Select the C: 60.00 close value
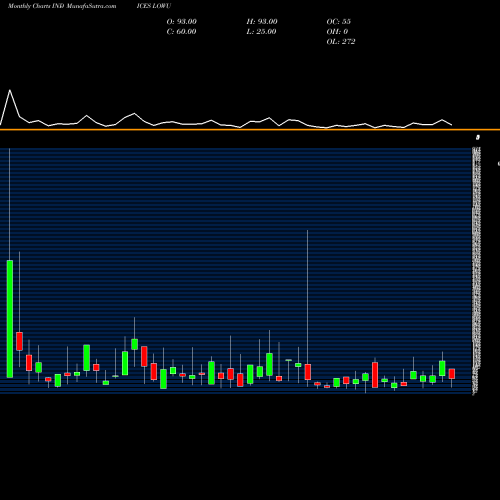This screenshot has width=500, height=500. tap(181, 32)
